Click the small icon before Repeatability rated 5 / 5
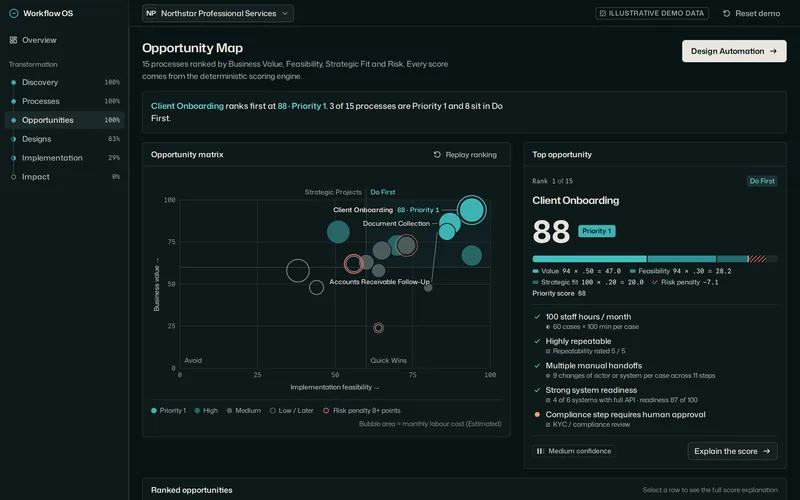The height and width of the screenshot is (500, 800). coord(548,352)
